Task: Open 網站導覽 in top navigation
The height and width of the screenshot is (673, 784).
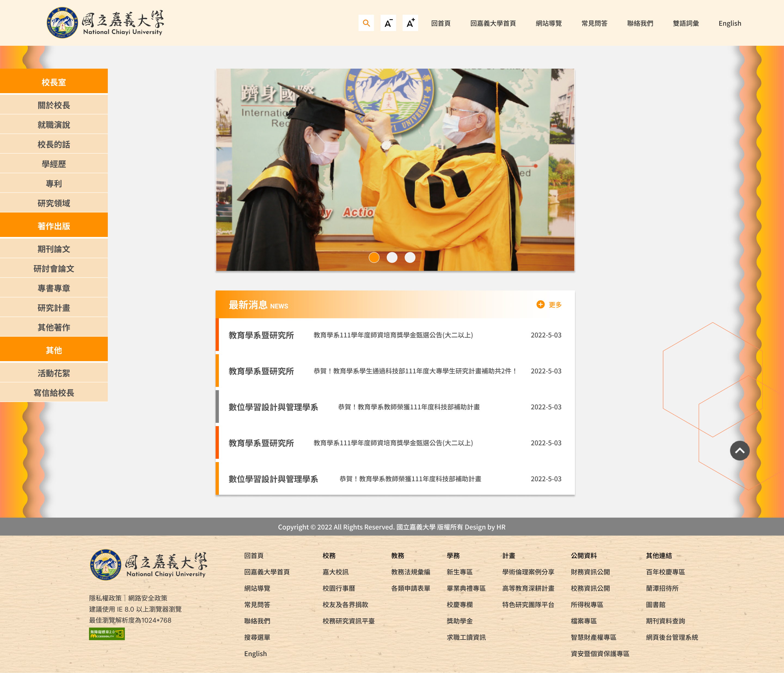Action: tap(548, 23)
